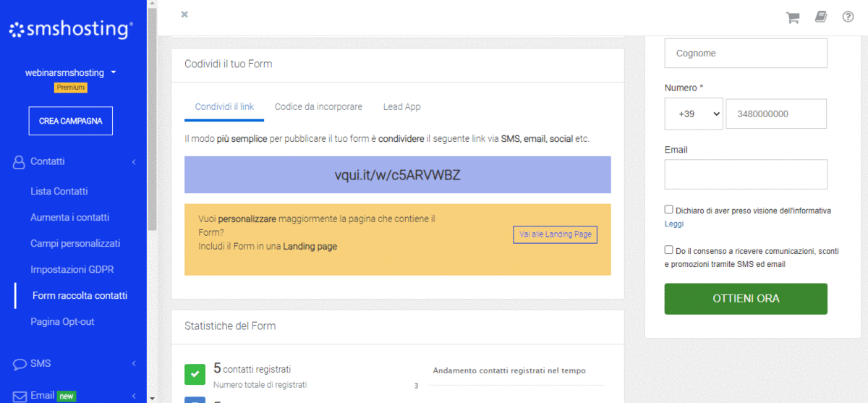868x403 pixels.
Task: Check 'Dichiaro di aver preso visione' checkbox
Action: click(x=669, y=210)
